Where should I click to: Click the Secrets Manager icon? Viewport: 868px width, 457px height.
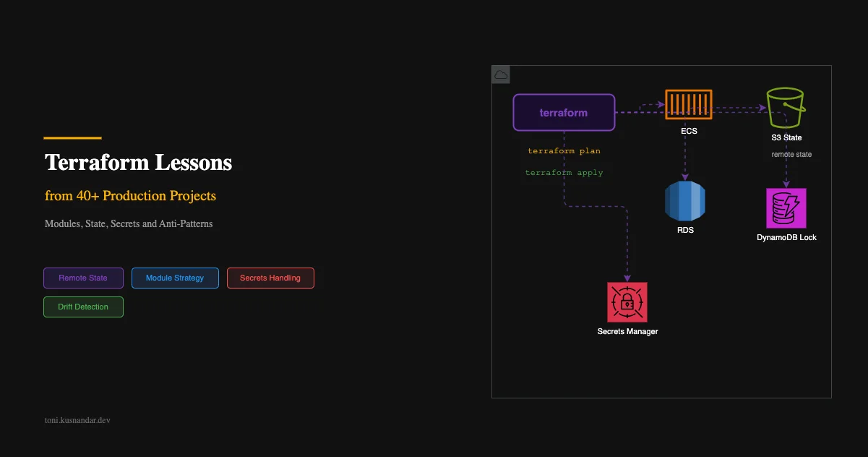[x=627, y=302]
